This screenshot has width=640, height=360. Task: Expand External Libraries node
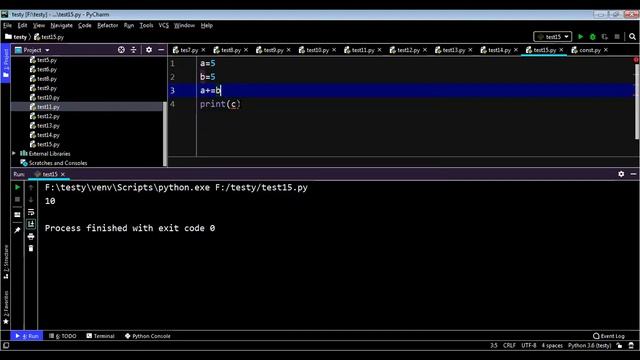coord(14,153)
